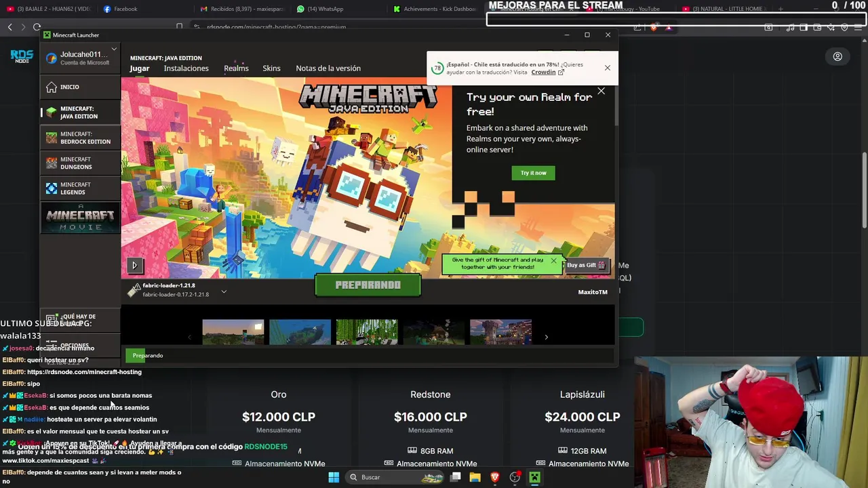Expand the fabric-loader installation dropdown

tap(224, 291)
